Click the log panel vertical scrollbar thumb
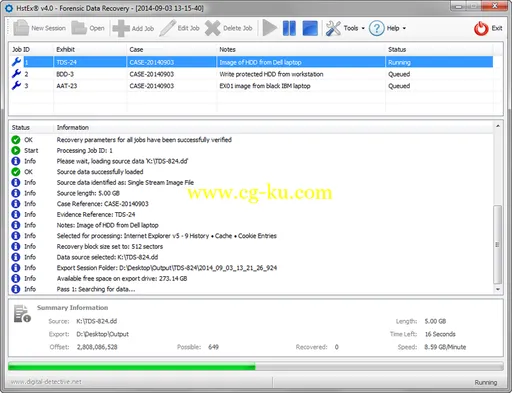The image size is (512, 393). click(498, 244)
